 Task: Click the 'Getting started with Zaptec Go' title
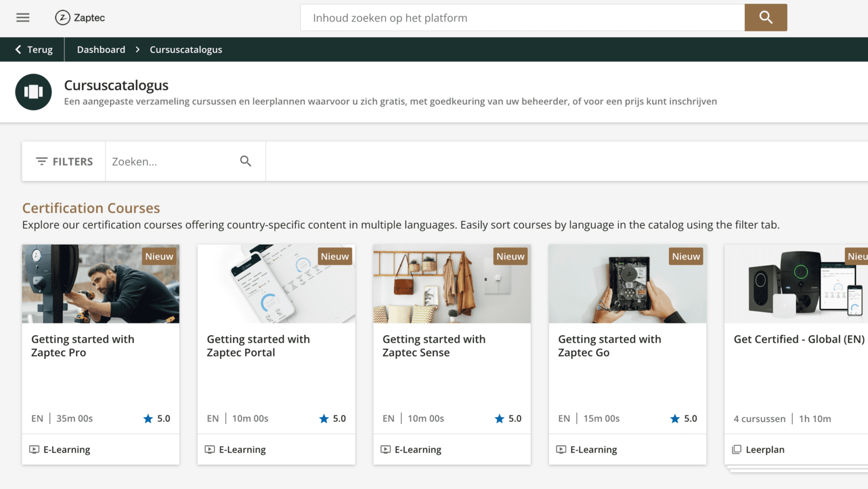pyautogui.click(x=609, y=346)
